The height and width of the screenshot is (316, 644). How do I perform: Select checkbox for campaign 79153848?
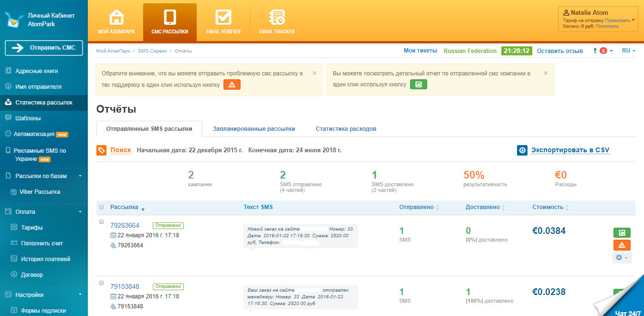[101, 283]
